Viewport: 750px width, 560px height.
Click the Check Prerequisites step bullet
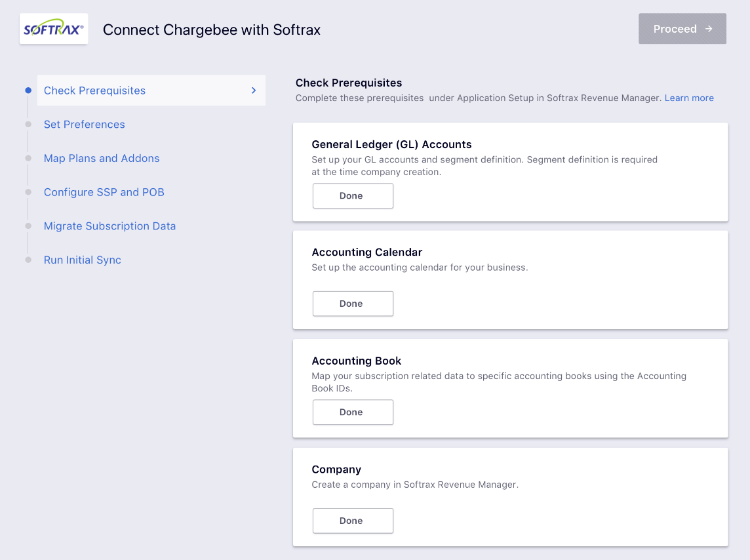point(28,90)
